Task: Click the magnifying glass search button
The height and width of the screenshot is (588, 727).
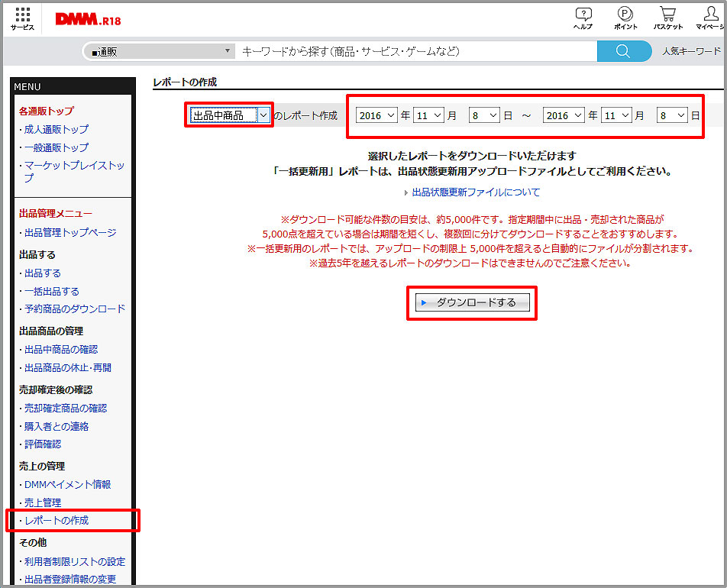Action: point(623,51)
